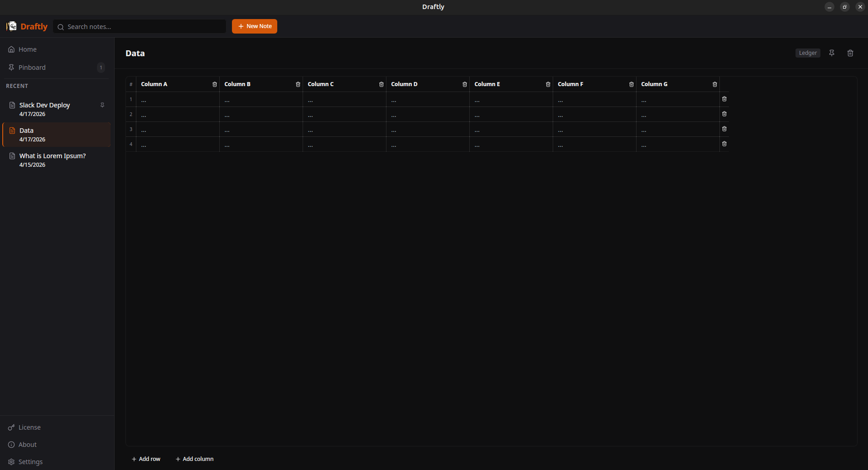Click the Column G header name
The width and height of the screenshot is (868, 470).
pos(654,84)
